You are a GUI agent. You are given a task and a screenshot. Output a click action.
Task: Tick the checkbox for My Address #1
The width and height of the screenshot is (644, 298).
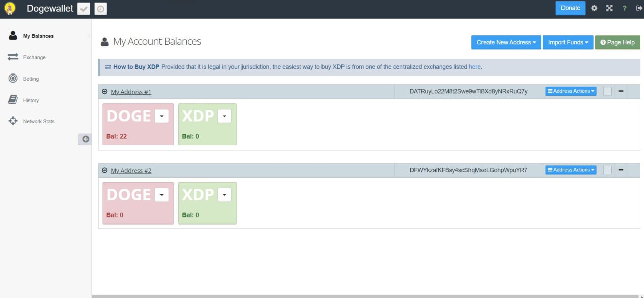(x=607, y=91)
